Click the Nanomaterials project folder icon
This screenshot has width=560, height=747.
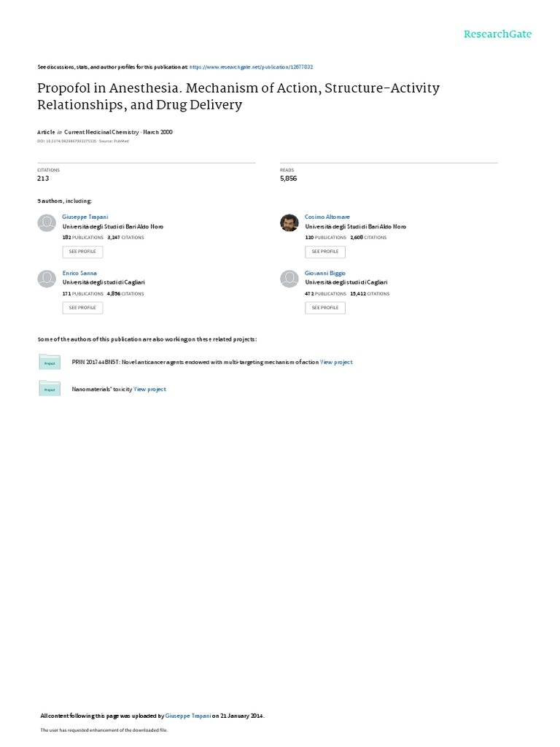click(50, 390)
